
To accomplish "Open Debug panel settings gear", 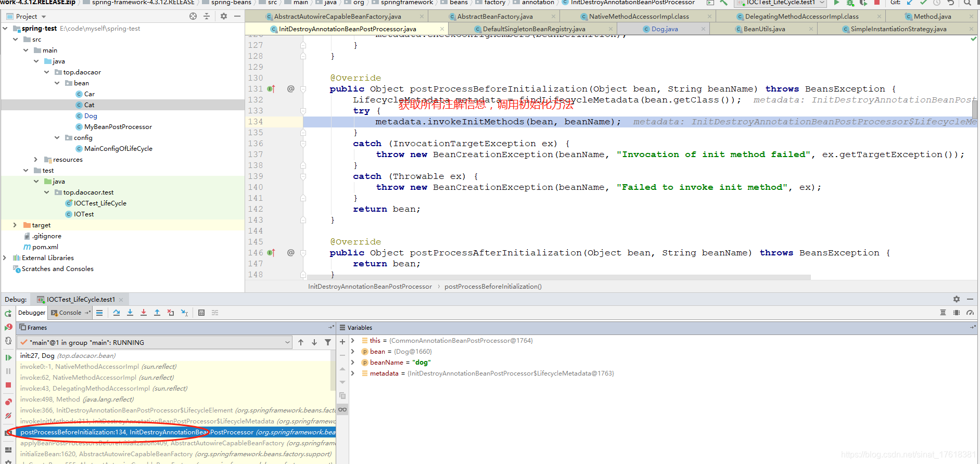I will tap(957, 299).
